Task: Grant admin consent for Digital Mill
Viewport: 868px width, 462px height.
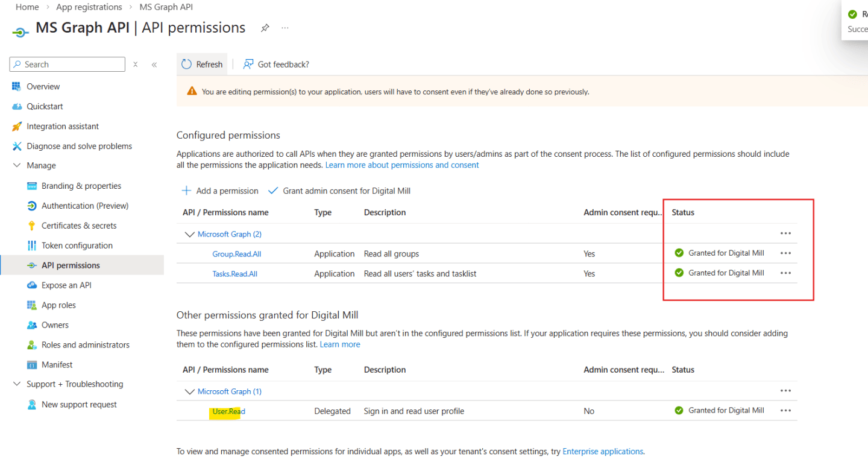Action: click(x=339, y=191)
